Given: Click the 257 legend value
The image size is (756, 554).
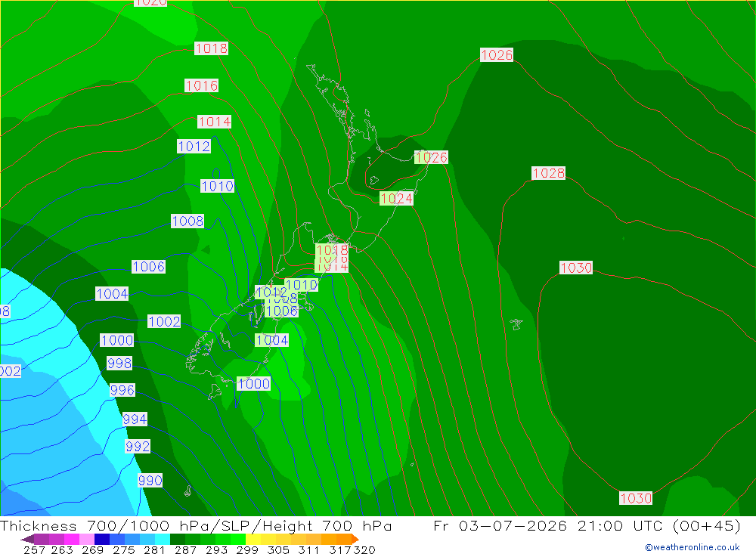Looking at the screenshot, I should tap(34, 549).
